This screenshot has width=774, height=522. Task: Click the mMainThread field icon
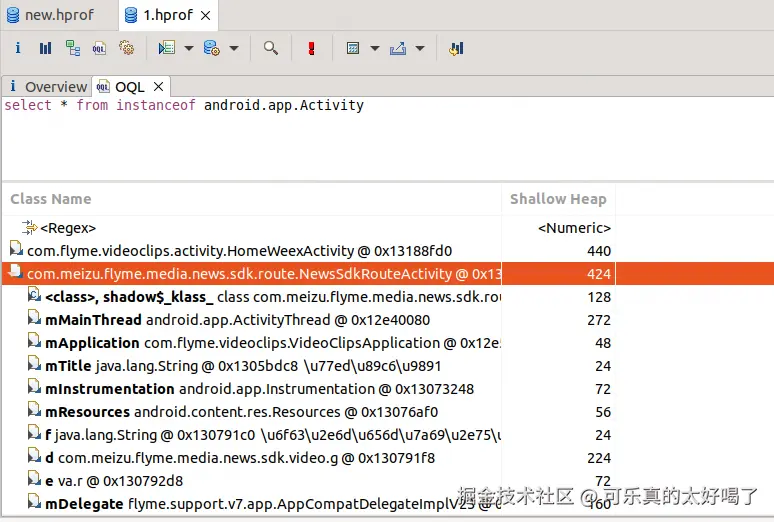34,318
